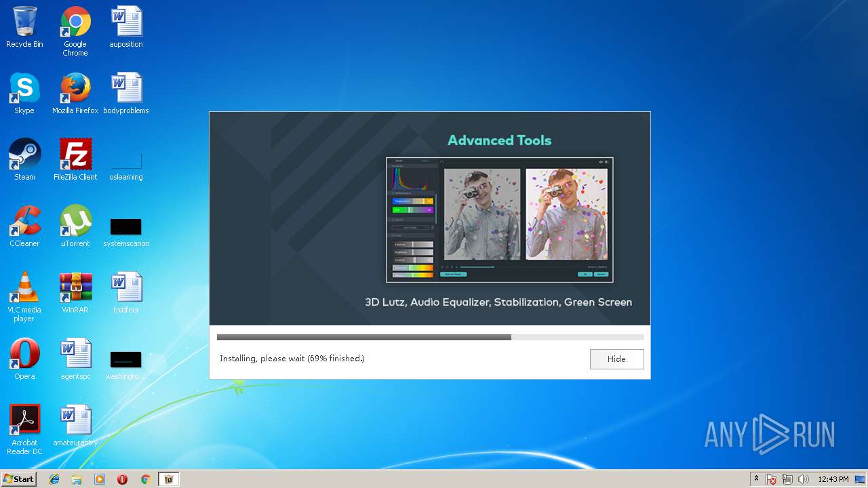Select the agentspc Word document icon
868x488 pixels.
tap(75, 359)
